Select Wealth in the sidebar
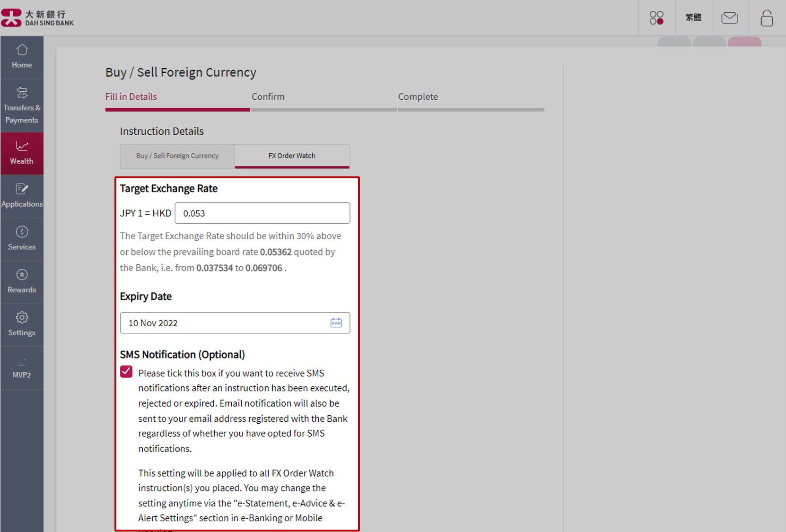 pos(22,153)
